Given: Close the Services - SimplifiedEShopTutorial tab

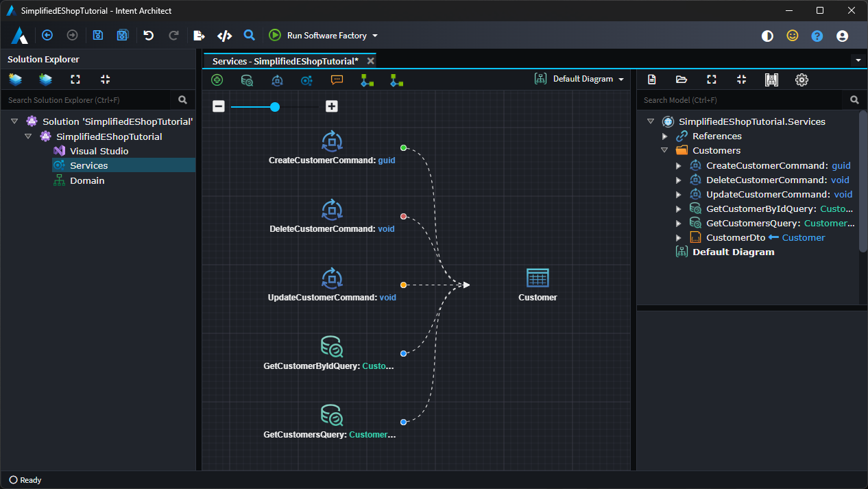Looking at the screenshot, I should (370, 61).
